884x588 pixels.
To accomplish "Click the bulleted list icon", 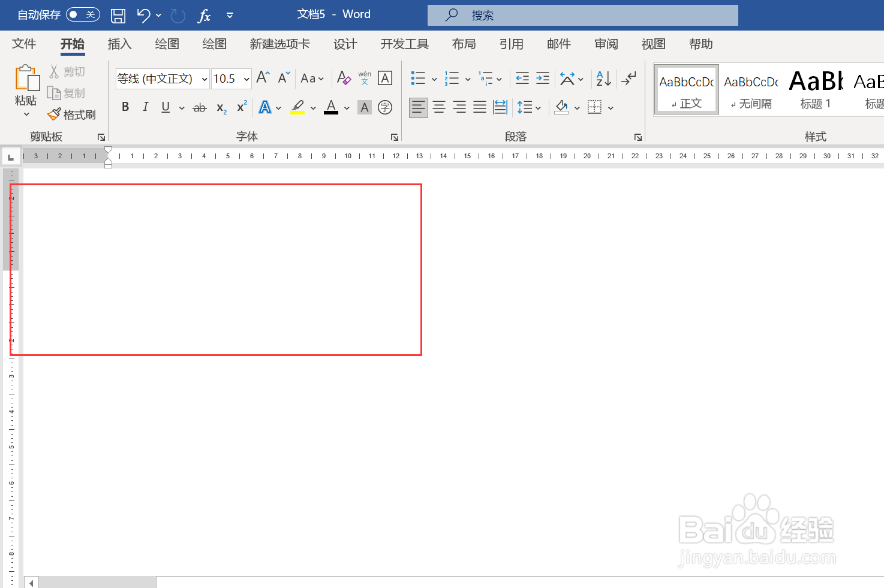I will [x=418, y=78].
